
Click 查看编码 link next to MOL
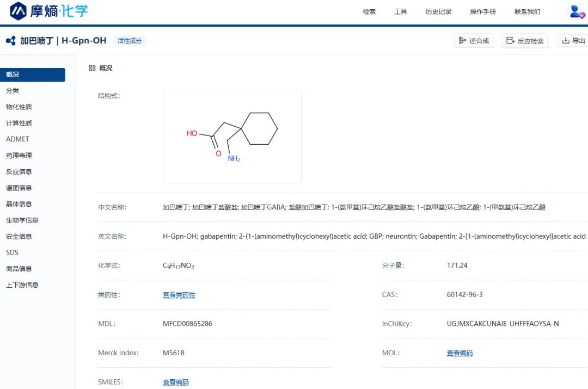460,353
